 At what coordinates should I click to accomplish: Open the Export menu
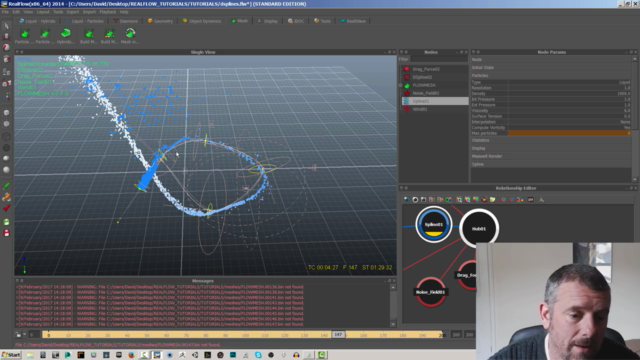[x=73, y=12]
